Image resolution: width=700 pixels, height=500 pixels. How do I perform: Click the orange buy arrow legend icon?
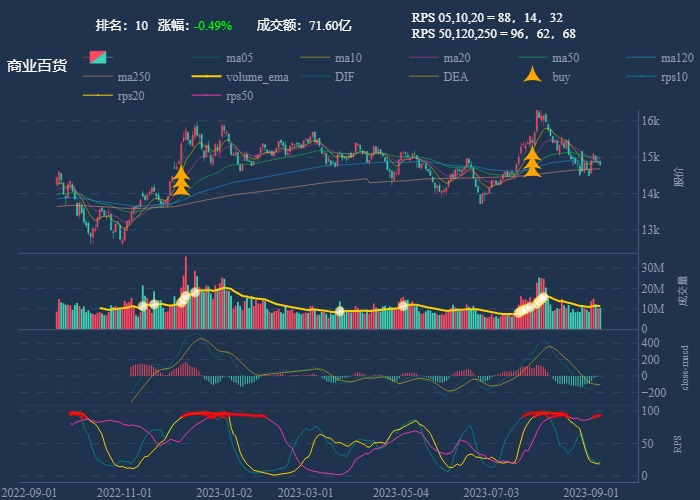pyautogui.click(x=534, y=77)
